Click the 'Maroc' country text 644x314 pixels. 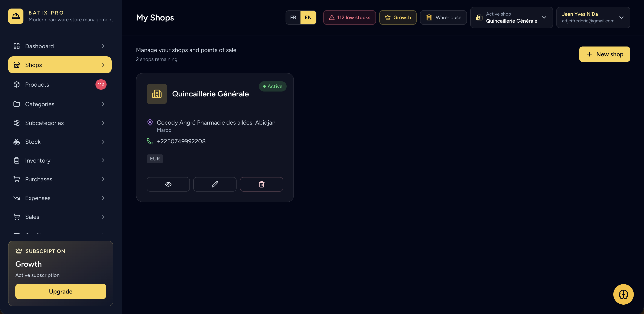tap(164, 130)
